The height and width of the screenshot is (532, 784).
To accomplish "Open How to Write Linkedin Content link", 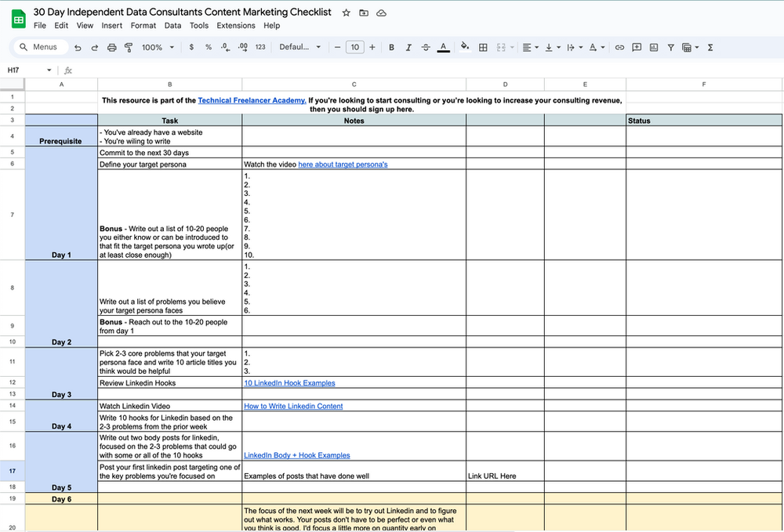I will tap(293, 406).
